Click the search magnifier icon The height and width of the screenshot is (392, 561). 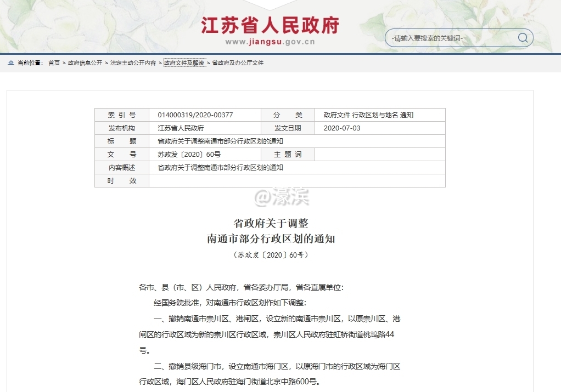pyautogui.click(x=522, y=37)
